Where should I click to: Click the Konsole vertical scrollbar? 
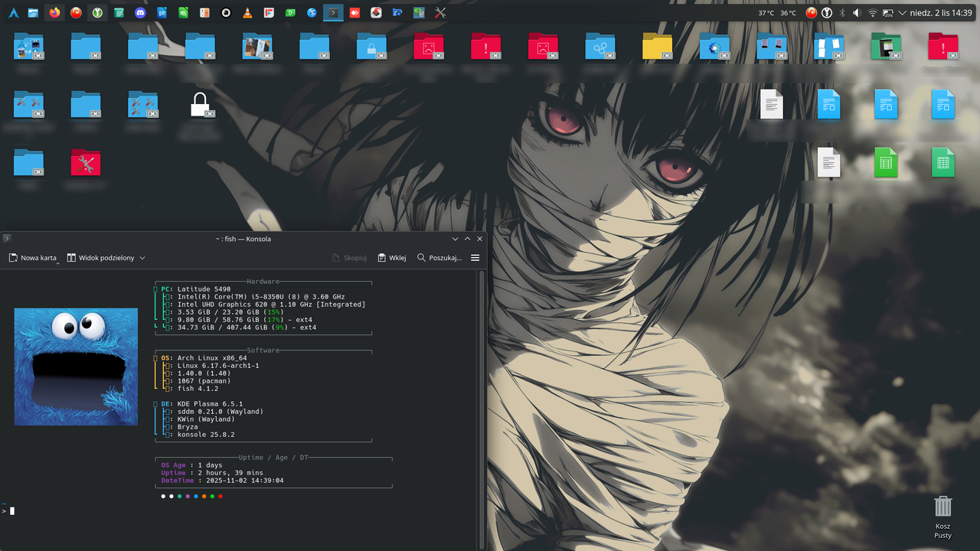coord(482,409)
